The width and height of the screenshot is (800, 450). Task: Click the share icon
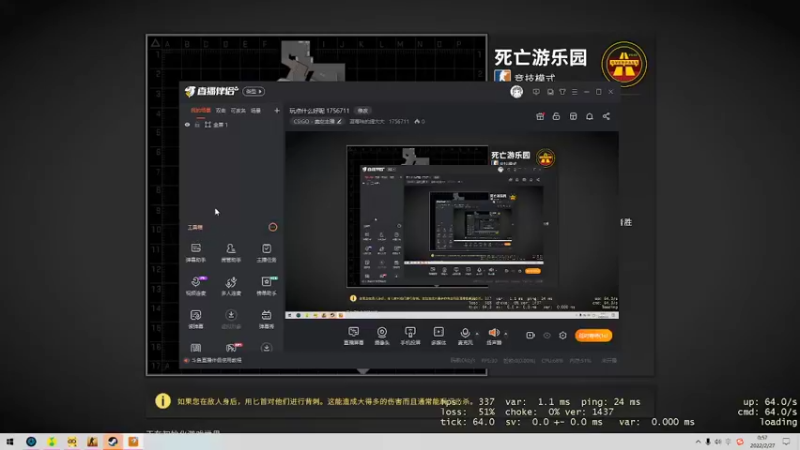pos(606,116)
